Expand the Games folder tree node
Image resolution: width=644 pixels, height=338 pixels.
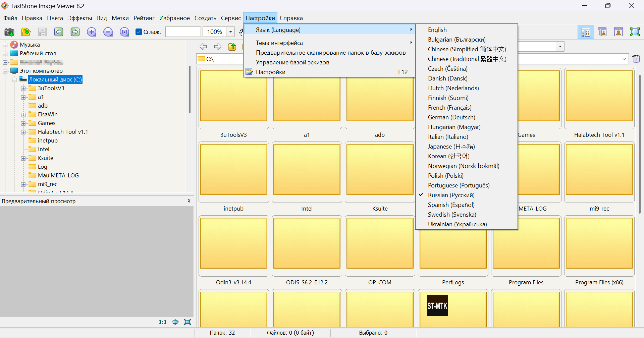tap(23, 123)
